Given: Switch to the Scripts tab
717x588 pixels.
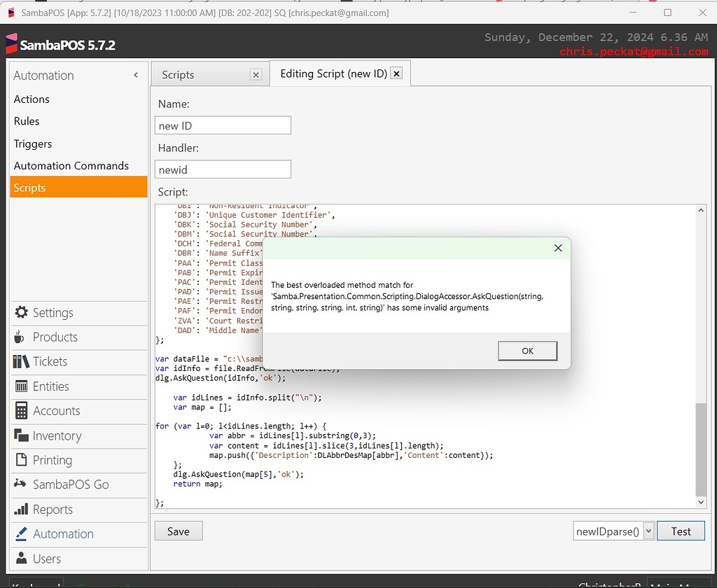Looking at the screenshot, I should (x=177, y=73).
